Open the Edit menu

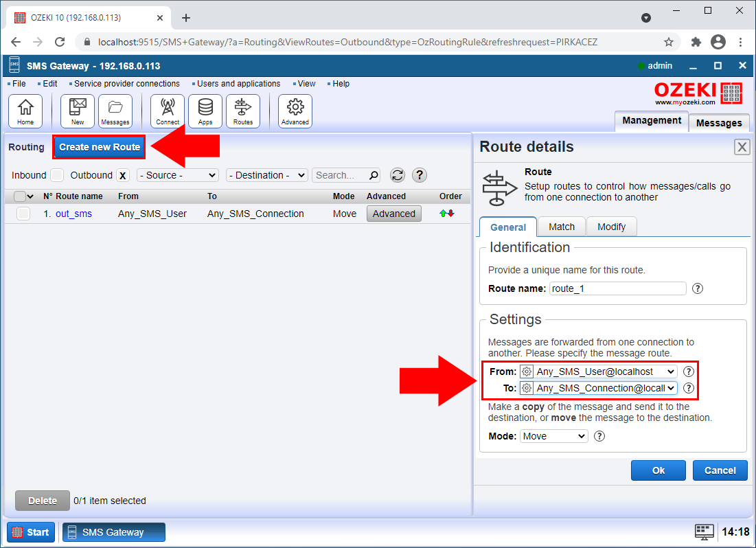49,84
